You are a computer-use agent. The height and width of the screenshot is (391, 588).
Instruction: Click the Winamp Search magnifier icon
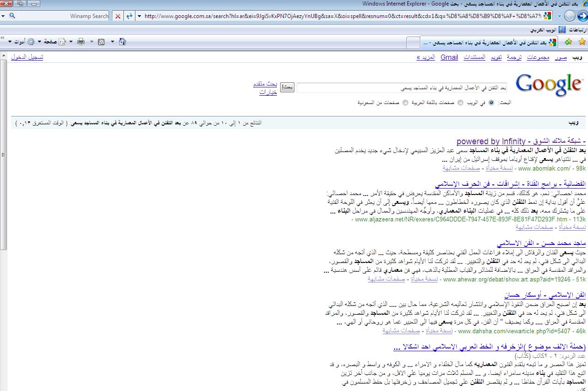tap(12, 16)
